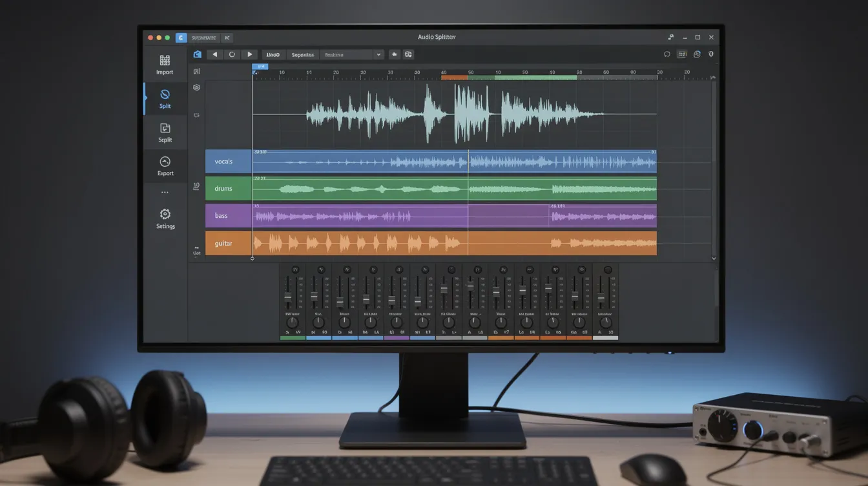Start playback with the play button
Screen dimensions: 868x486
[x=249, y=54]
